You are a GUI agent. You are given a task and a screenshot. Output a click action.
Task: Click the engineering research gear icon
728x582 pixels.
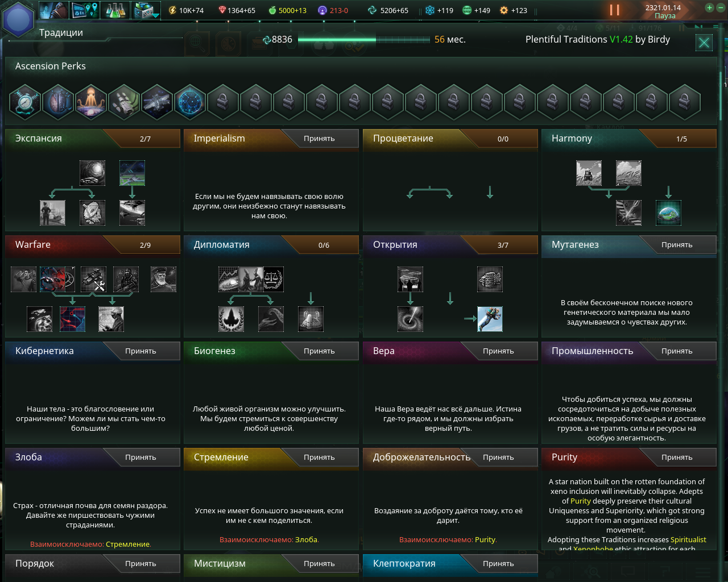[x=504, y=10]
